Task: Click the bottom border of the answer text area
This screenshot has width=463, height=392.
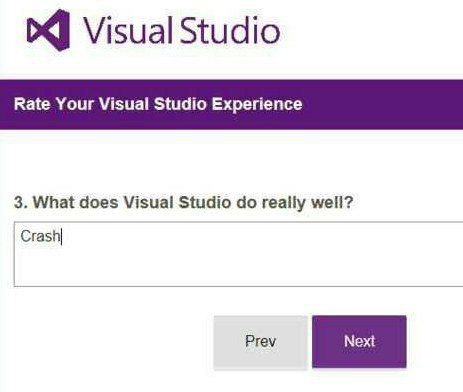Action: click(238, 286)
